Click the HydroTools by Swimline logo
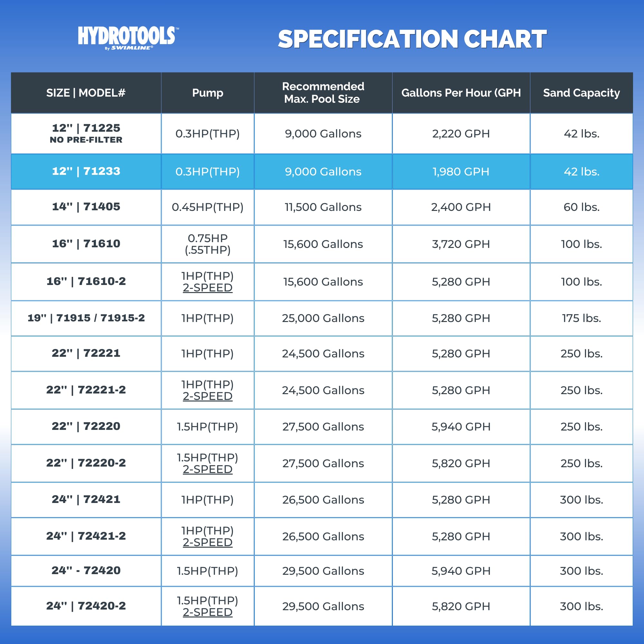 click(128, 38)
